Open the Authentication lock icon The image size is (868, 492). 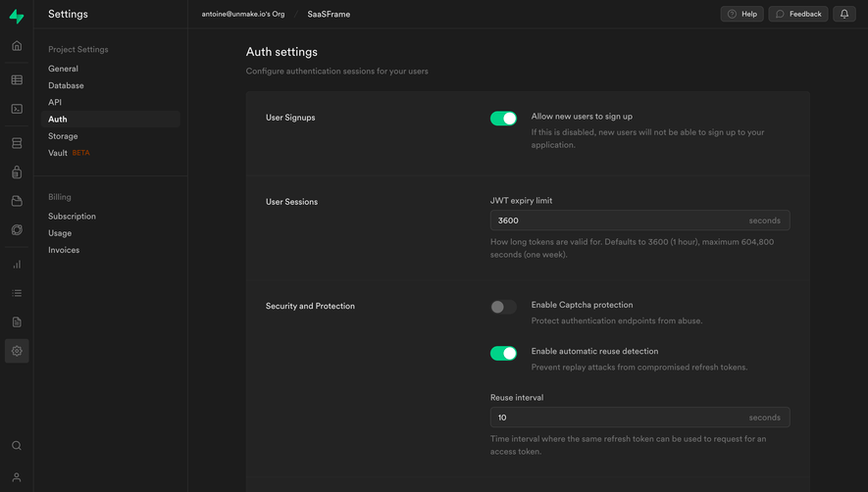tap(17, 172)
